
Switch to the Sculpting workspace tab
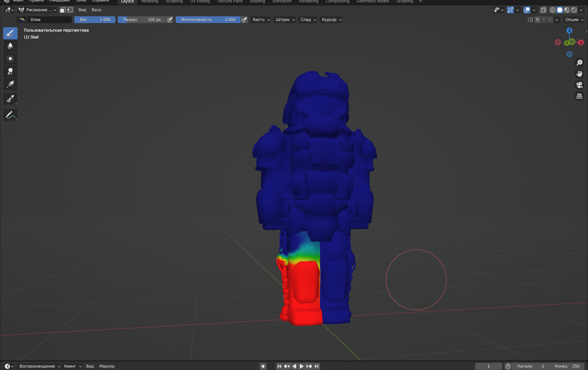tap(174, 1)
